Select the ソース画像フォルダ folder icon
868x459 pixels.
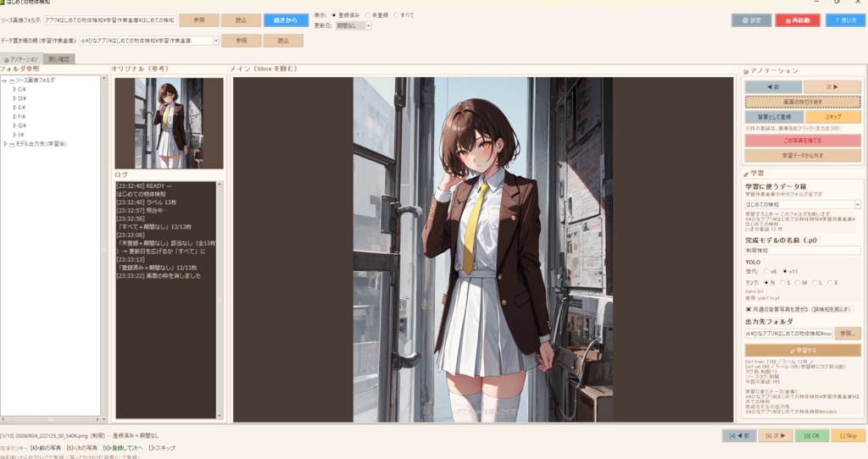(12, 80)
